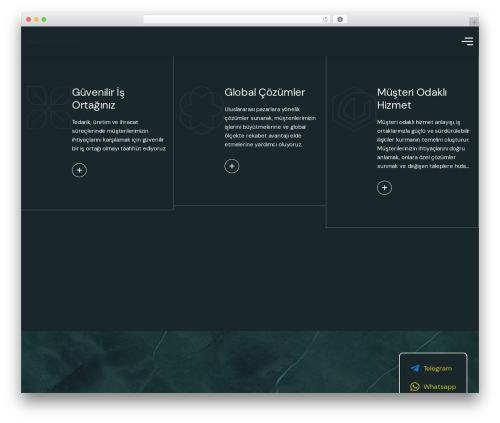Minimize the window with yellow button
The height and width of the screenshot is (423, 500).
coord(36,19)
